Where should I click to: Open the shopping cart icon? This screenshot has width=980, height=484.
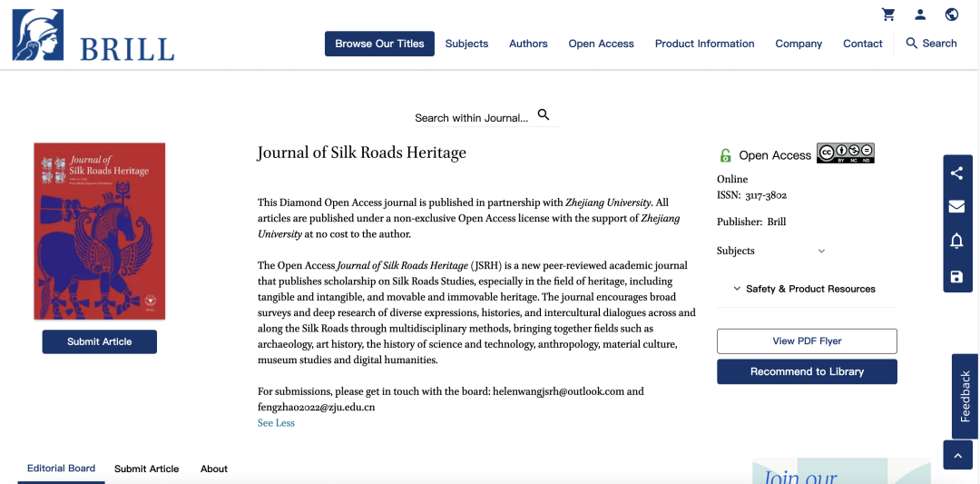[888, 15]
